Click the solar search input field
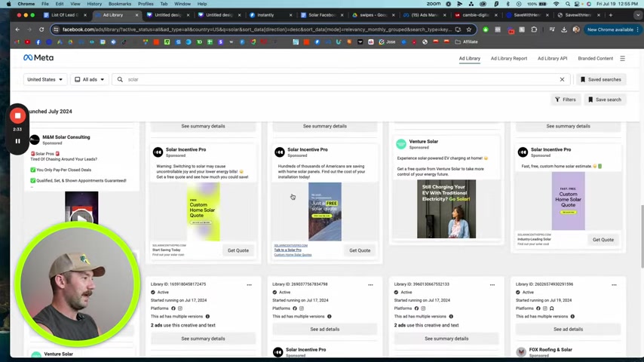The image size is (644, 362). pyautogui.click(x=341, y=79)
